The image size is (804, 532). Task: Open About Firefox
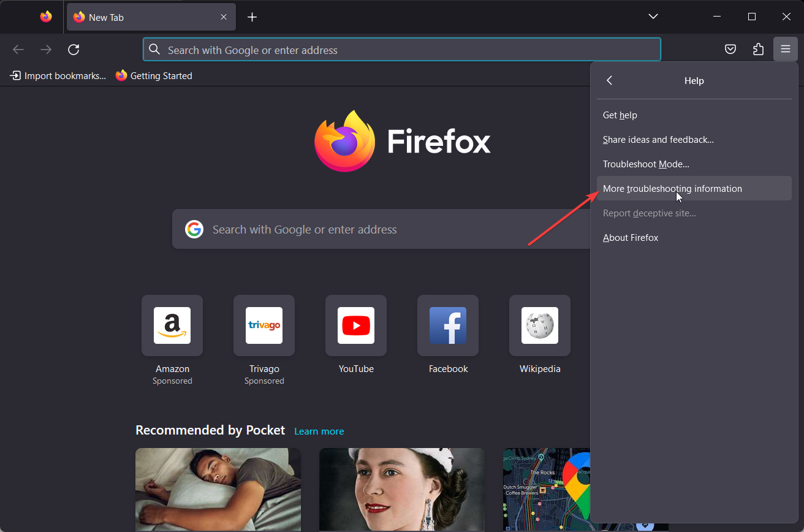pos(631,237)
